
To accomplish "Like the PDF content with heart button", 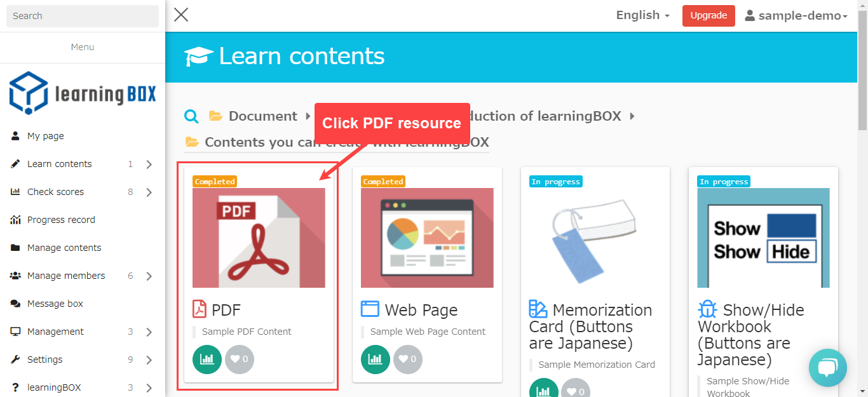I will [x=240, y=360].
